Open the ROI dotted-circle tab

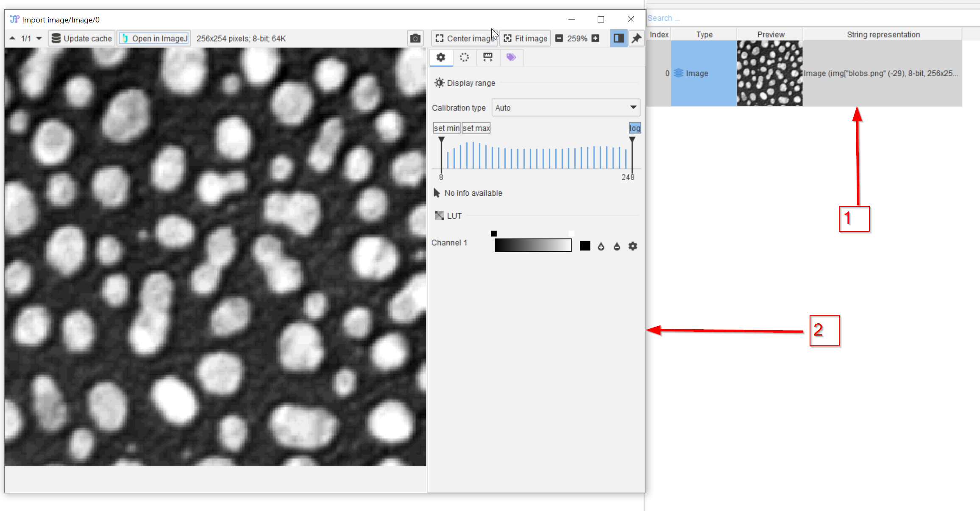465,57
